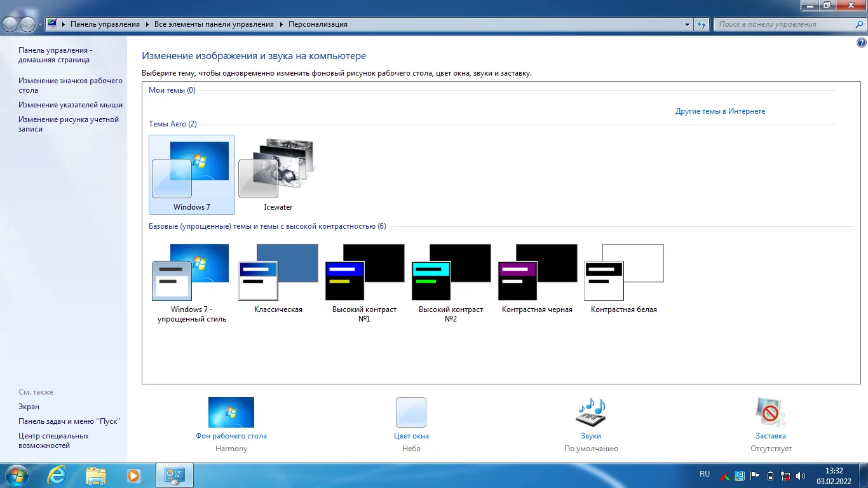The width and height of the screenshot is (868, 488).
Task: Open Центр специальных возможностей link
Action: [53, 440]
